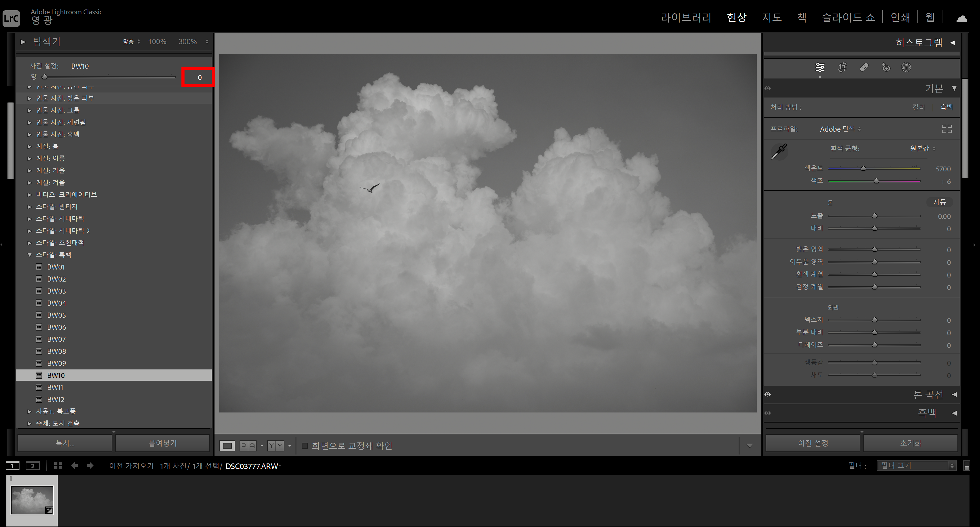Collapse the 스타일: 흑백 preset group
Viewport: 980px width, 527px height.
(x=30, y=255)
